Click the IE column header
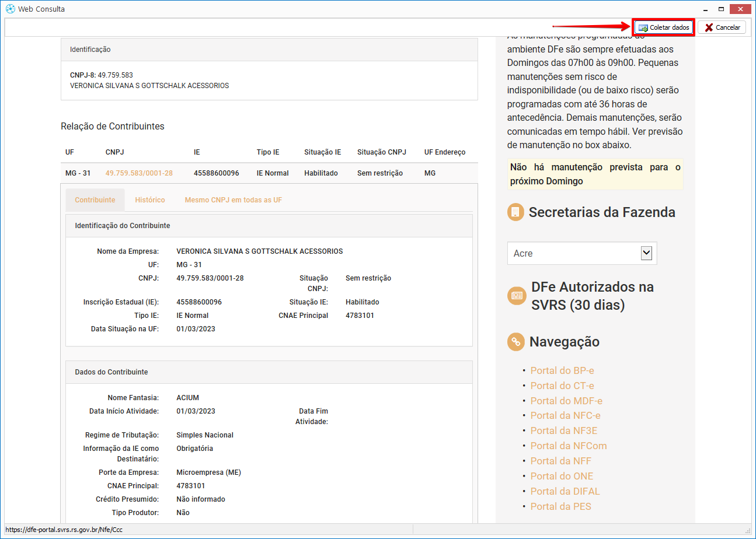The image size is (756, 539). click(197, 152)
